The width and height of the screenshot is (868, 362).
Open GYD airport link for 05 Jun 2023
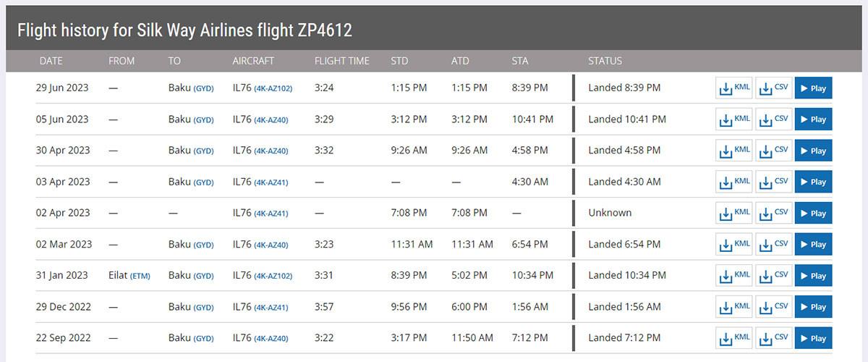coord(203,120)
